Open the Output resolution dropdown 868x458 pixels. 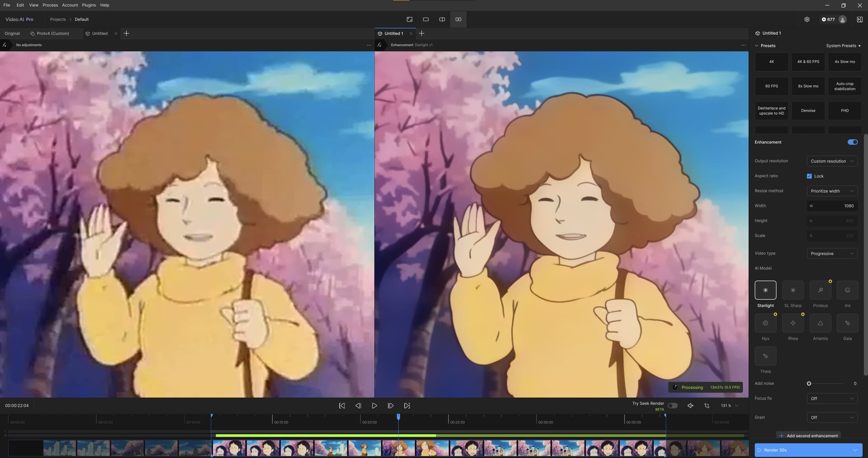point(832,161)
